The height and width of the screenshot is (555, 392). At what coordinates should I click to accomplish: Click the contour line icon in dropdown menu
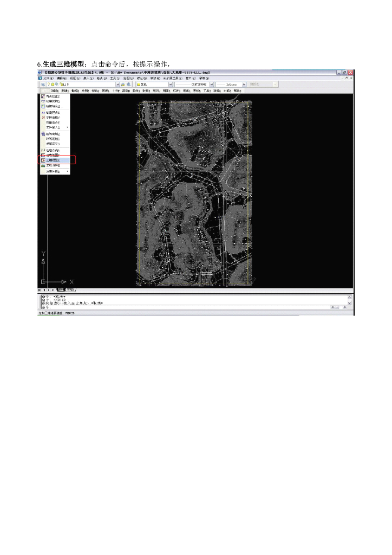click(x=43, y=134)
